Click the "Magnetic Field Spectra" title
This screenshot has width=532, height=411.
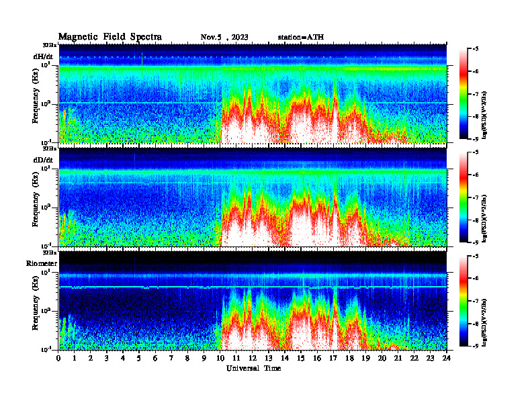tap(110, 37)
